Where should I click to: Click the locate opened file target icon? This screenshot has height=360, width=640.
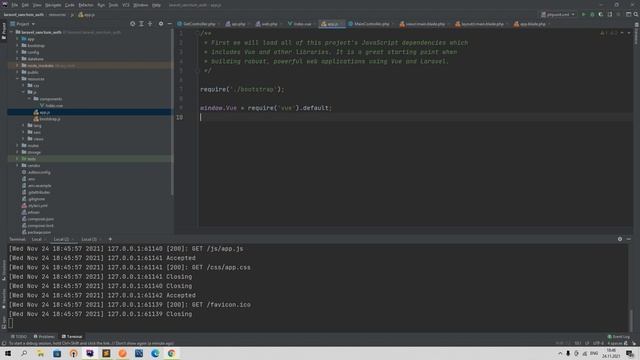click(x=133, y=24)
